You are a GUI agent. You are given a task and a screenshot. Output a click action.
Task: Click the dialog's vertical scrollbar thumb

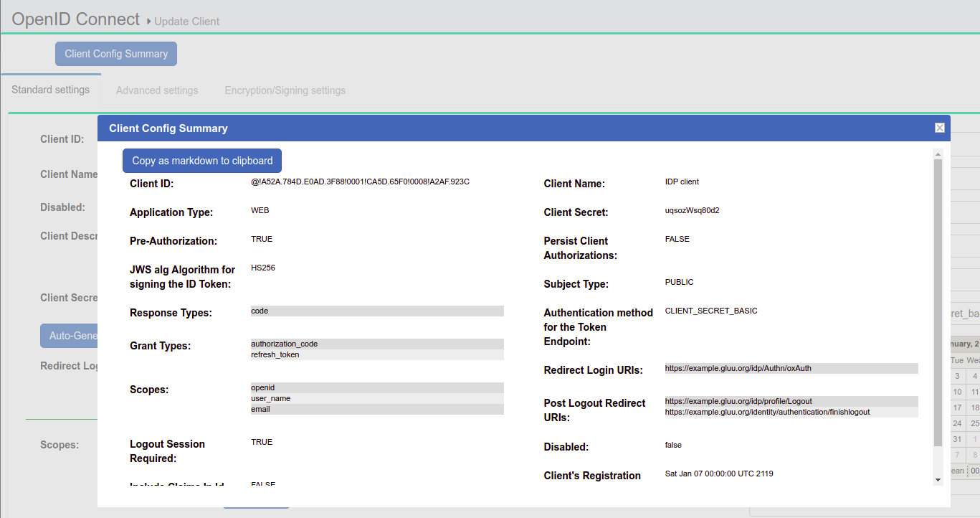[x=938, y=301]
